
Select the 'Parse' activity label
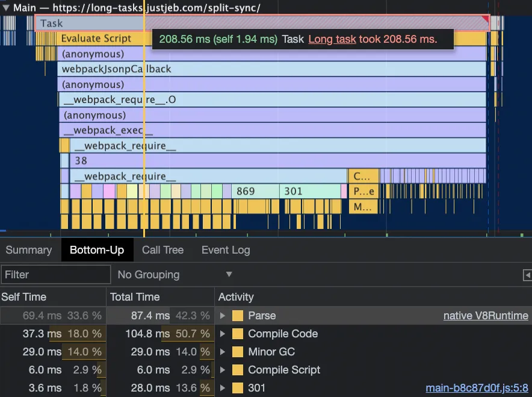coord(262,316)
